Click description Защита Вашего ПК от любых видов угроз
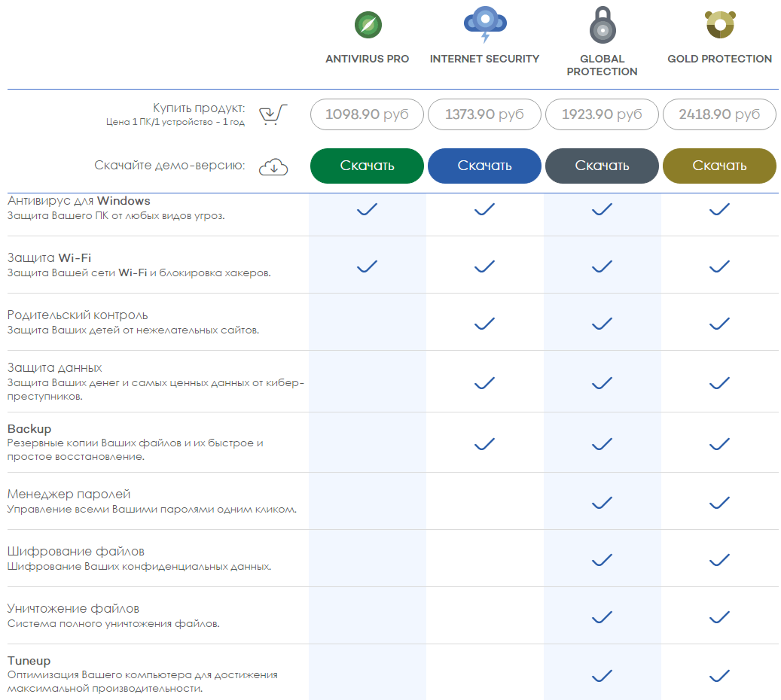781x700 pixels. tap(116, 216)
